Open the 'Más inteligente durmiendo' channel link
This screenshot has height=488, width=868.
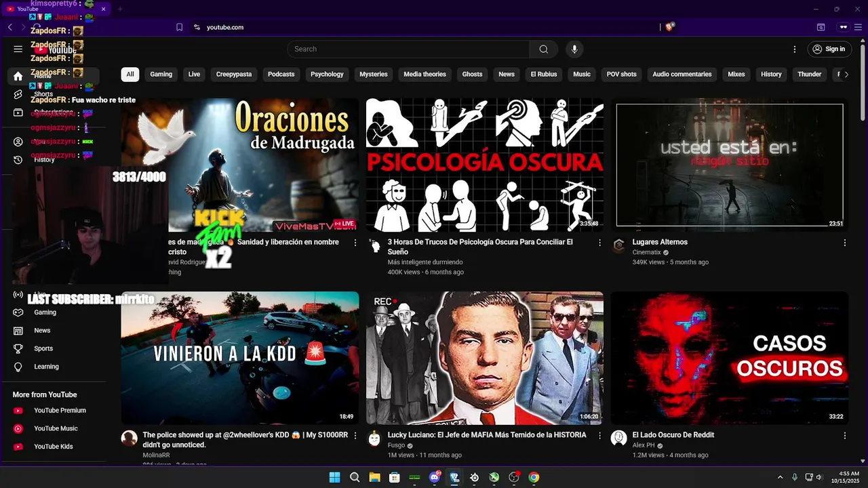425,262
